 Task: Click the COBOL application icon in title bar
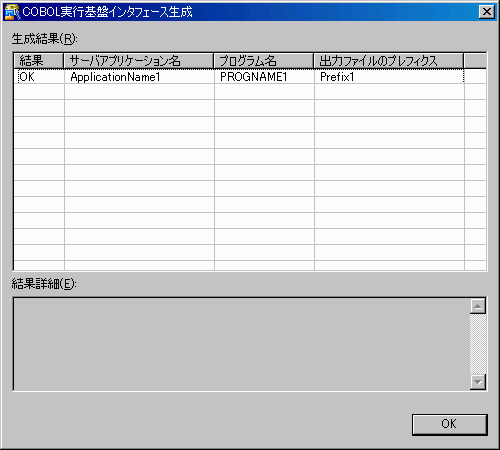coord(12,12)
